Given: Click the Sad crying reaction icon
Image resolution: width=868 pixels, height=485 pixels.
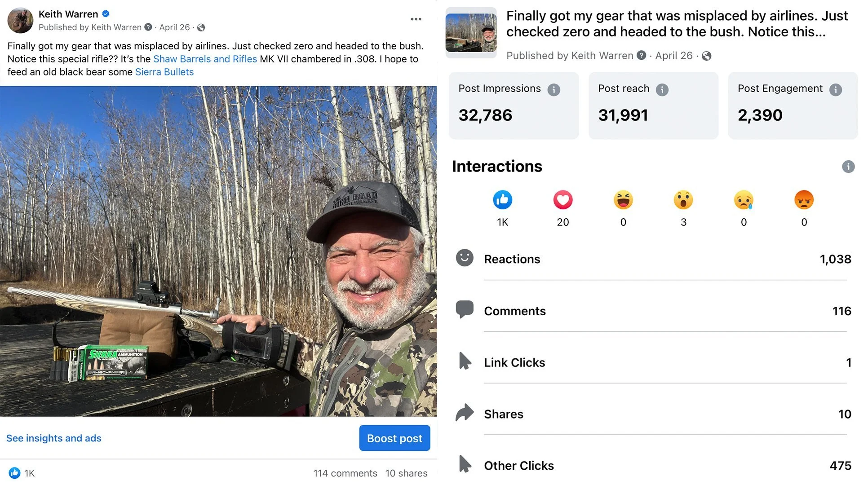Looking at the screenshot, I should pyautogui.click(x=744, y=200).
